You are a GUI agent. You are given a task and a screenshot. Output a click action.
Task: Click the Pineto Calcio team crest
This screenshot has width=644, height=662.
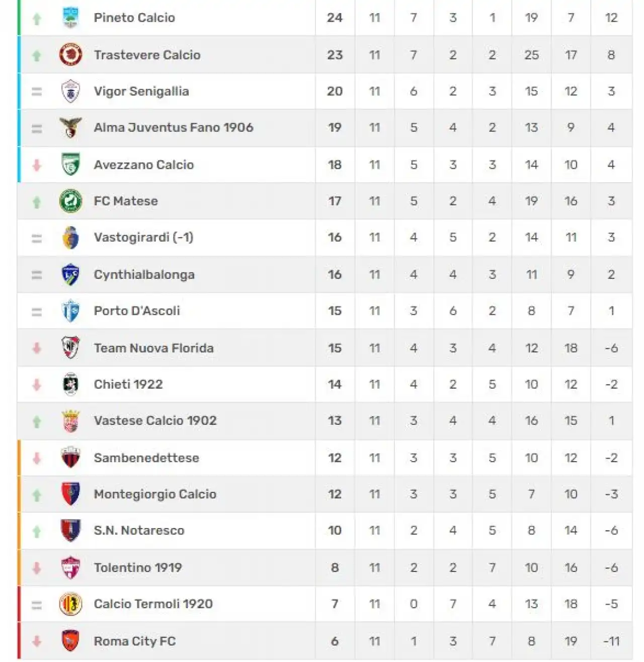pos(70,18)
